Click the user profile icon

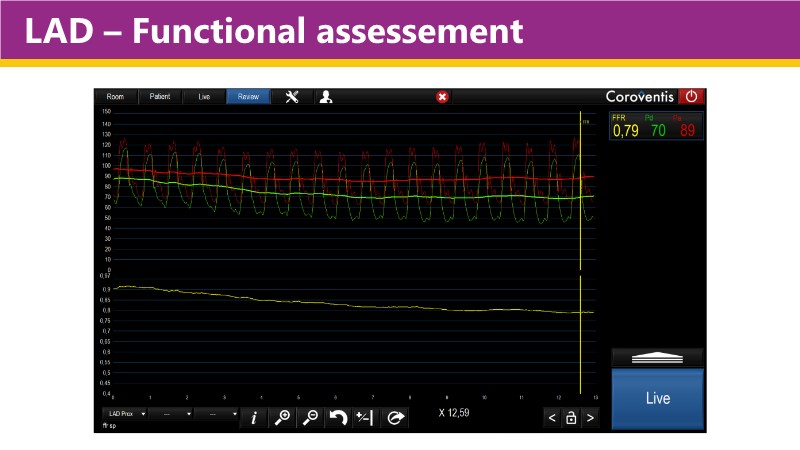coord(326,97)
